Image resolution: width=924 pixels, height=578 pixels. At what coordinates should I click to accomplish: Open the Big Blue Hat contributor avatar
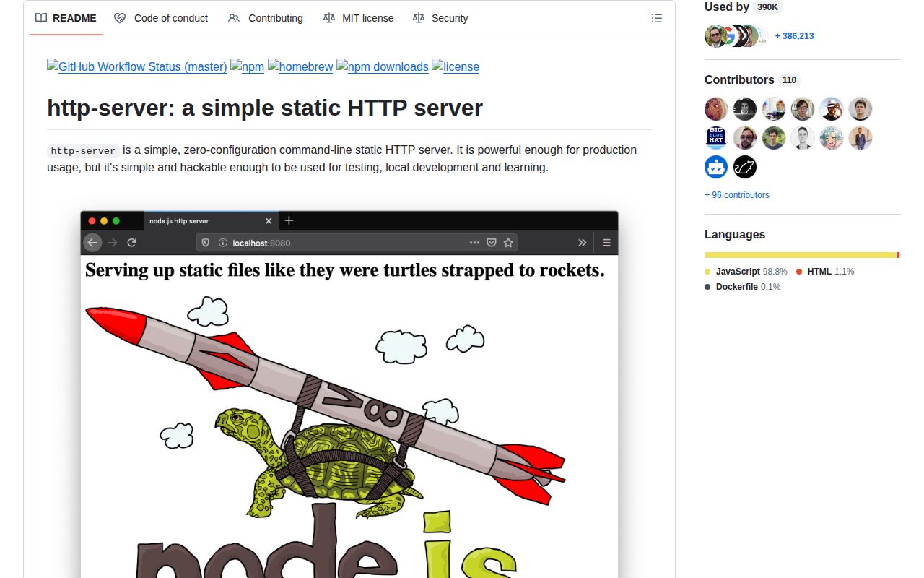click(x=716, y=138)
